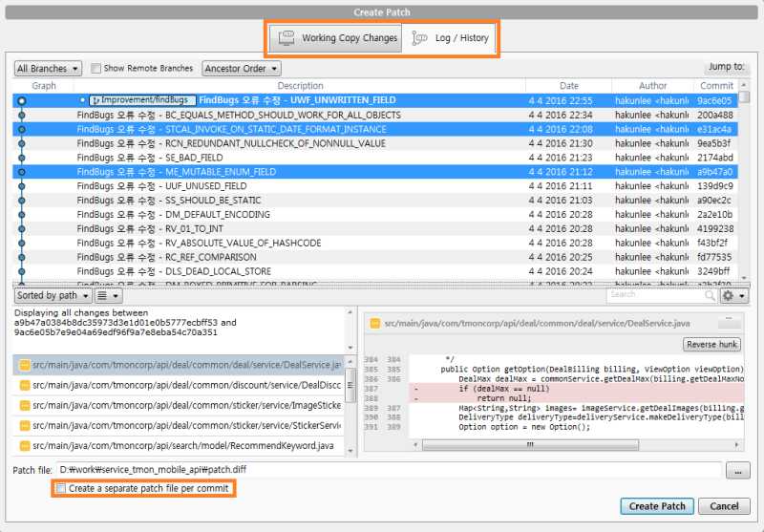Select the DealDisc… discount service file
Viewport: 764px width, 532px height.
[179, 385]
